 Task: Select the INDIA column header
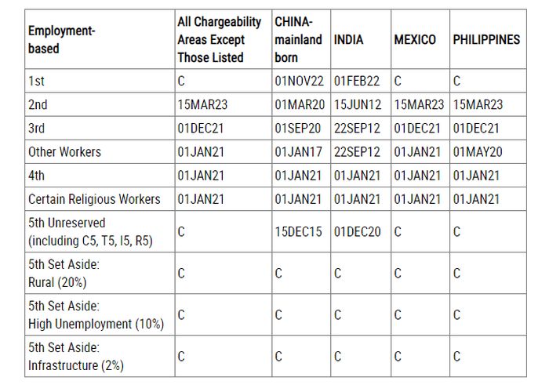[x=348, y=39]
